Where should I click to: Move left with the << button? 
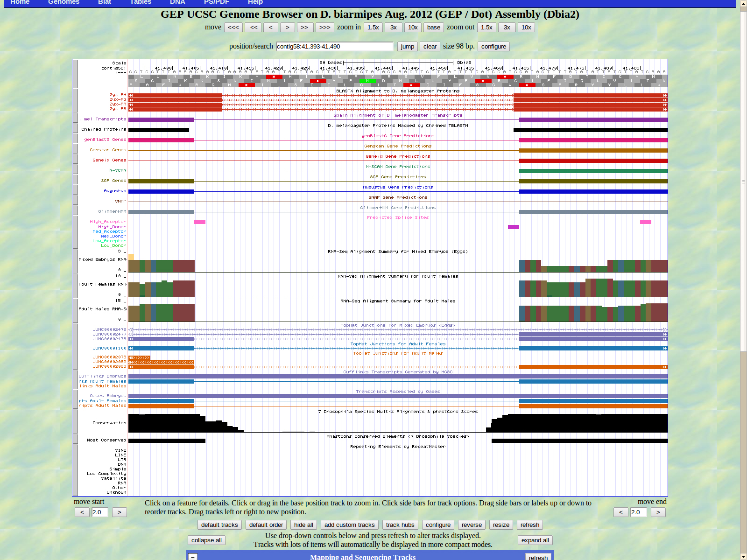[254, 28]
